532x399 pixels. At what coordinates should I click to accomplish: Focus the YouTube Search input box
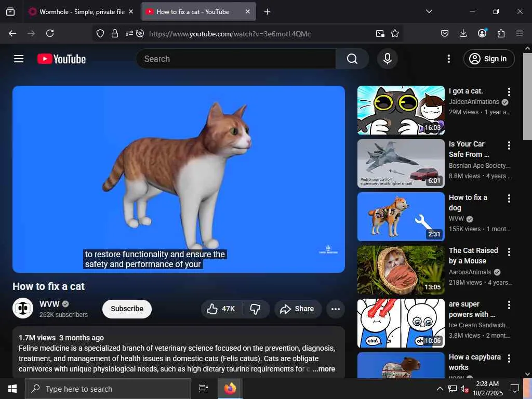point(236,59)
